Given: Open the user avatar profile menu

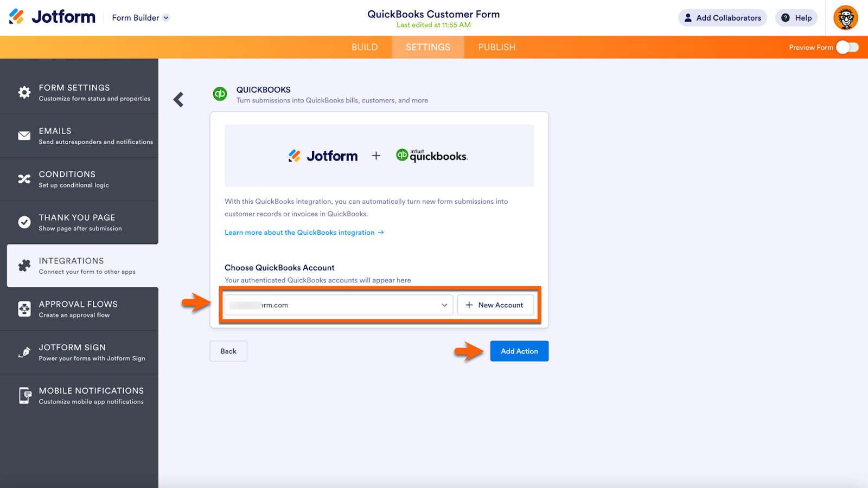Looking at the screenshot, I should (x=846, y=18).
